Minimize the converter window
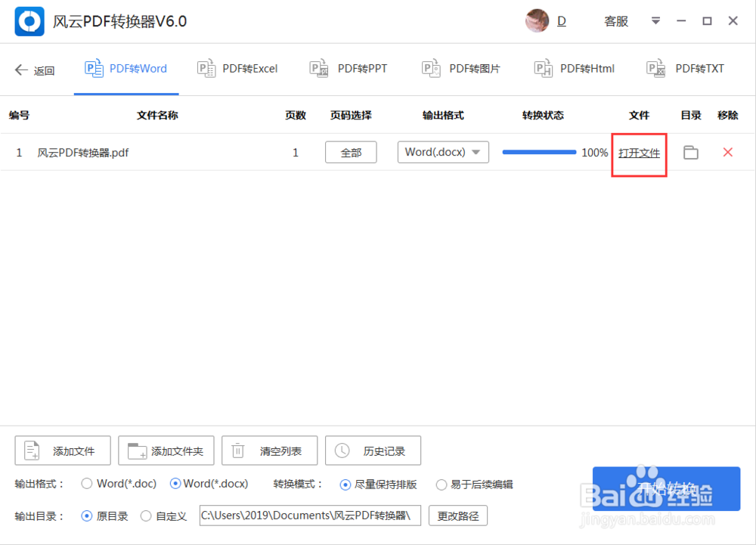Image resolution: width=756 pixels, height=545 pixels. [681, 20]
